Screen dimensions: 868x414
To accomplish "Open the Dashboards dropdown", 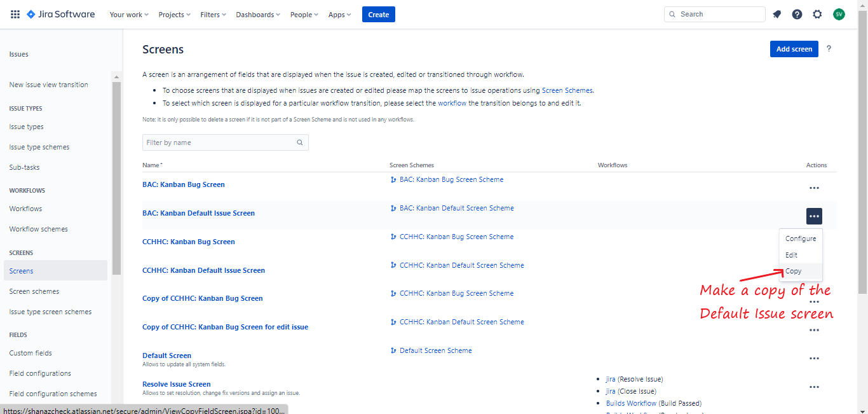I will click(259, 15).
